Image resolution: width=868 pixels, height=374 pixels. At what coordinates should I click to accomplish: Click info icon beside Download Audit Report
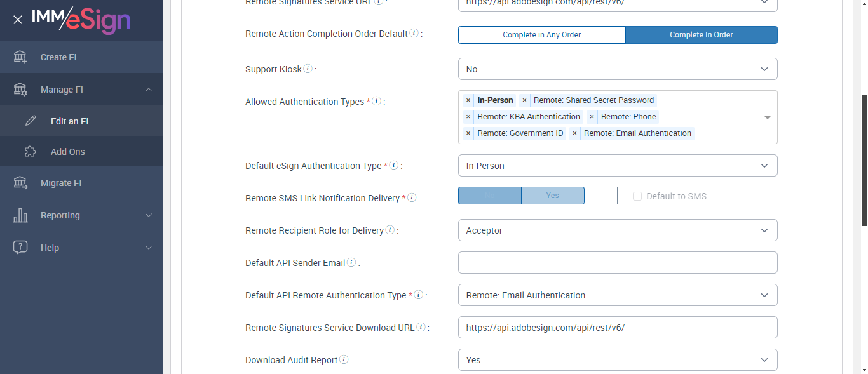(344, 359)
